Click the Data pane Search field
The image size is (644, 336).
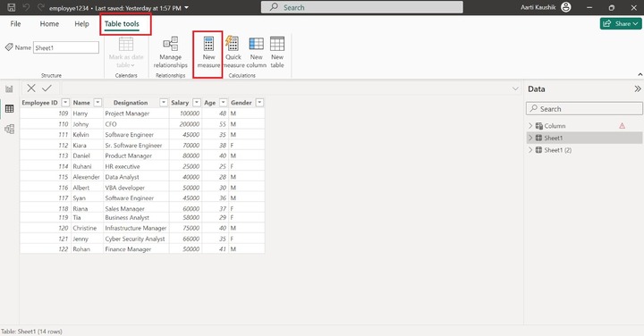pos(584,109)
